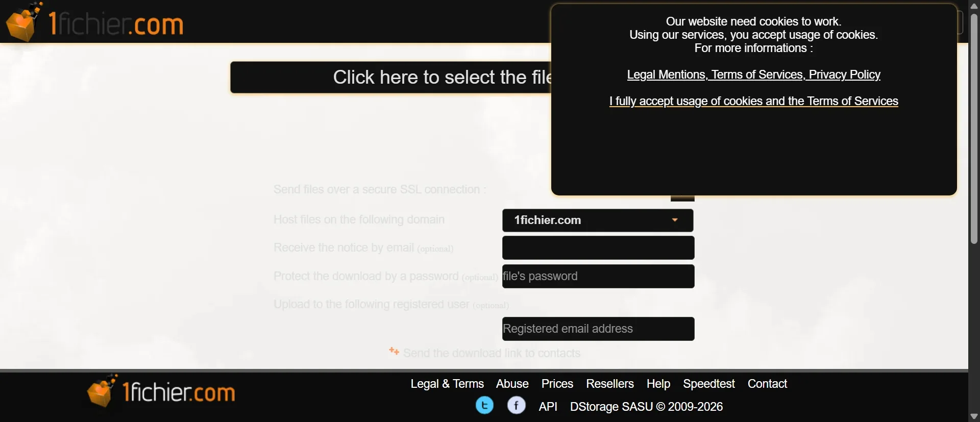980x422 pixels.
Task: Click the 1fichier.com logo in the header
Action: [x=95, y=21]
